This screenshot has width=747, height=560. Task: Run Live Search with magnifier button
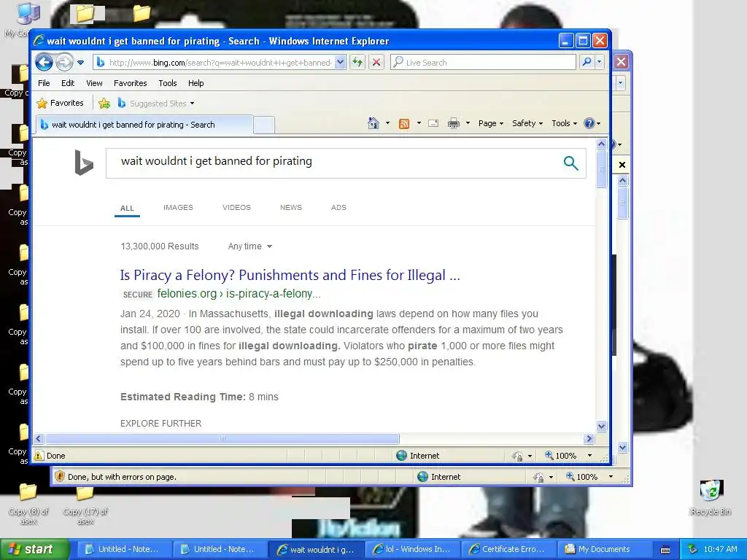click(x=587, y=63)
